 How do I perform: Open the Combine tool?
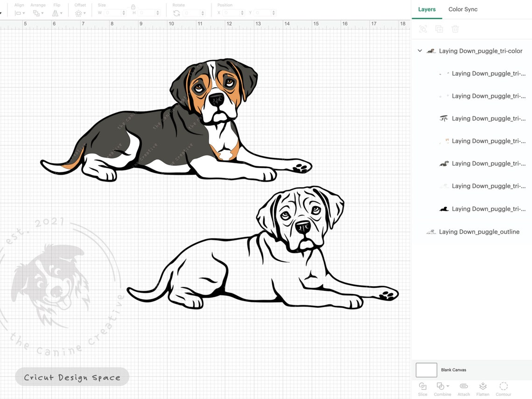(441, 387)
